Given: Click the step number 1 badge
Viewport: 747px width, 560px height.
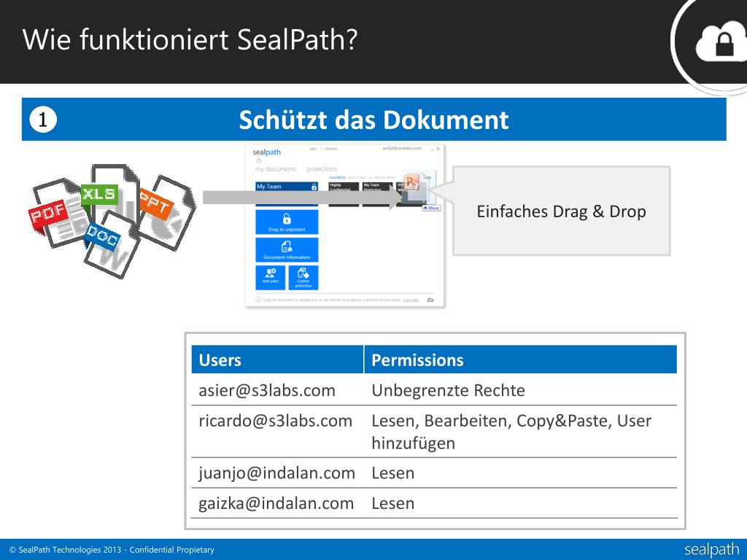Looking at the screenshot, I should pyautogui.click(x=43, y=120).
